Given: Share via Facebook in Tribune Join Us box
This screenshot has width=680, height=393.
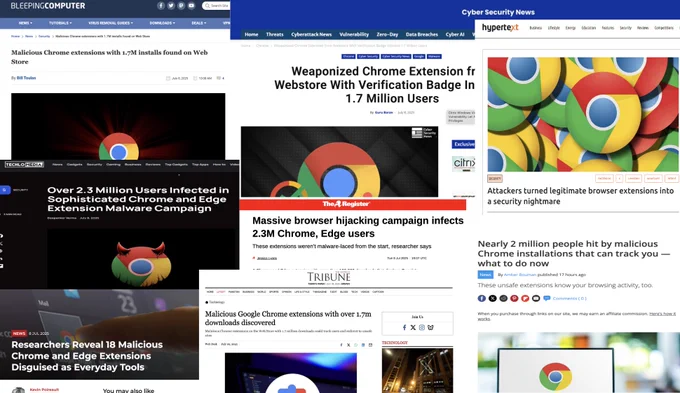Looking at the screenshot, I should tap(404, 328).
